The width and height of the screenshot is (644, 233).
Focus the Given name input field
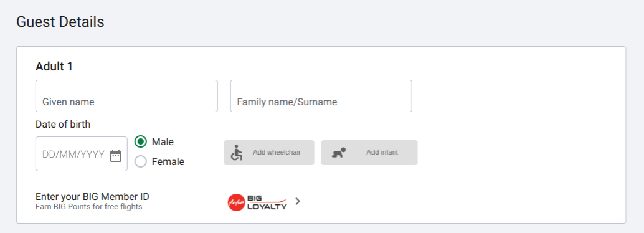(126, 96)
